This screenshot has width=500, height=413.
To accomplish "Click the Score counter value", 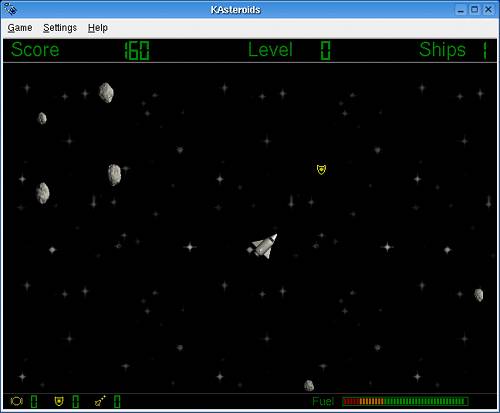I will (137, 51).
